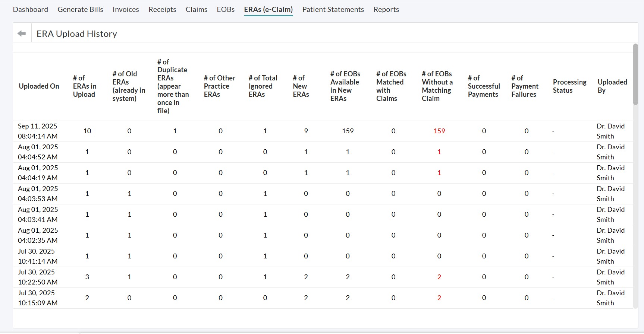Click Dr. David Smith in the Sep 11 row
This screenshot has height=334, width=644.
[x=611, y=131]
